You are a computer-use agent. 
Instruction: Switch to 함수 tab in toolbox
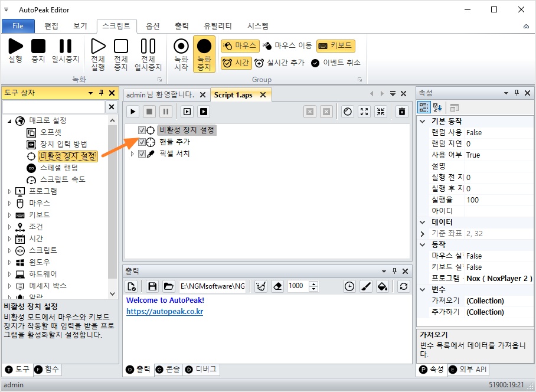point(48,370)
